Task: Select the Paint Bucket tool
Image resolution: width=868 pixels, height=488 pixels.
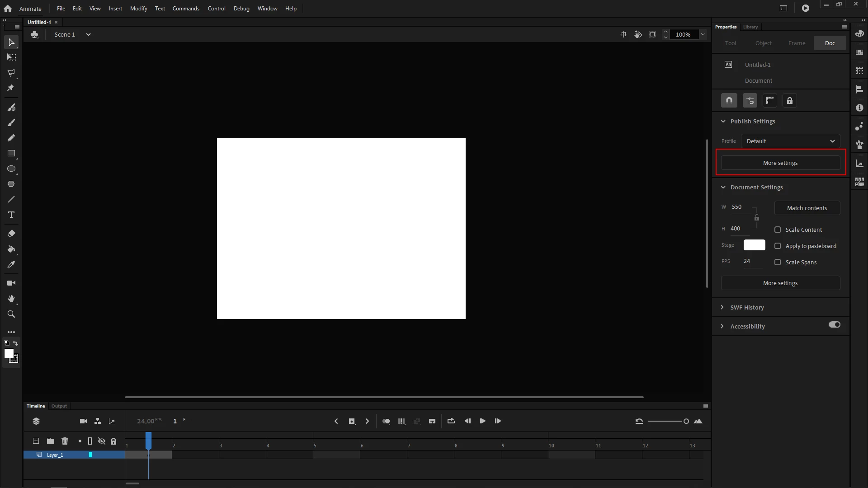Action: [x=11, y=249]
